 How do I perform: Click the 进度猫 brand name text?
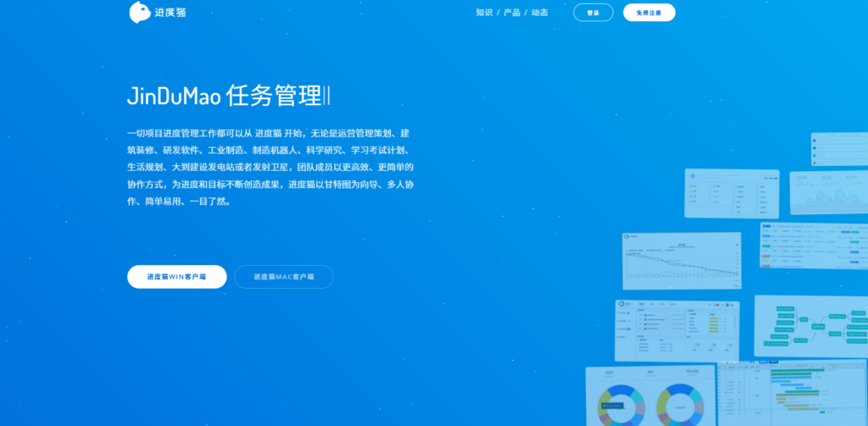tap(170, 13)
